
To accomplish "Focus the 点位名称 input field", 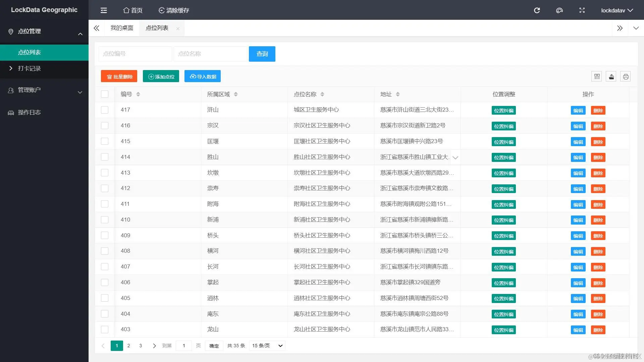I will coord(210,54).
